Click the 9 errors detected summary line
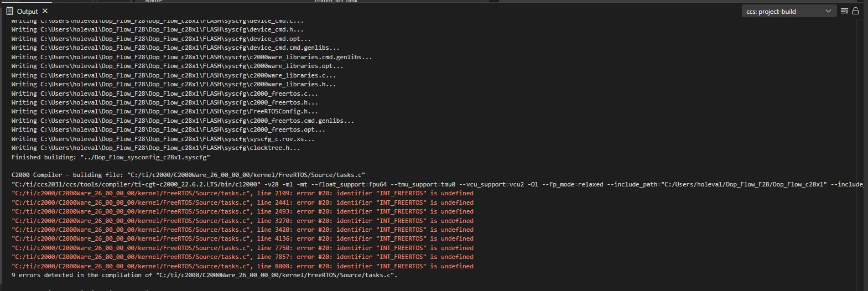Viewport: 868px width, 291px height. click(205, 275)
